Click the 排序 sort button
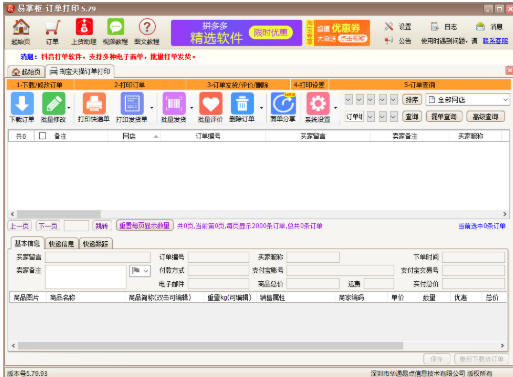 412,100
